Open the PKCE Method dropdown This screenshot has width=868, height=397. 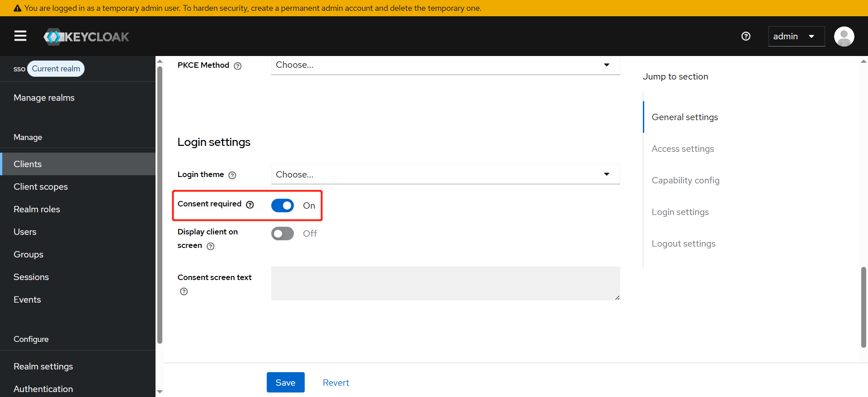click(445, 65)
